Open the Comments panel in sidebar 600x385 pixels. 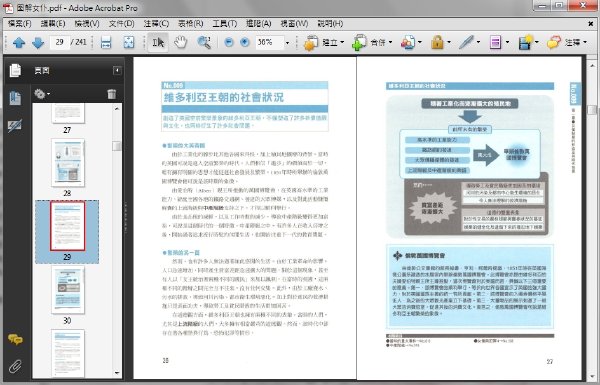pyautogui.click(x=15, y=339)
